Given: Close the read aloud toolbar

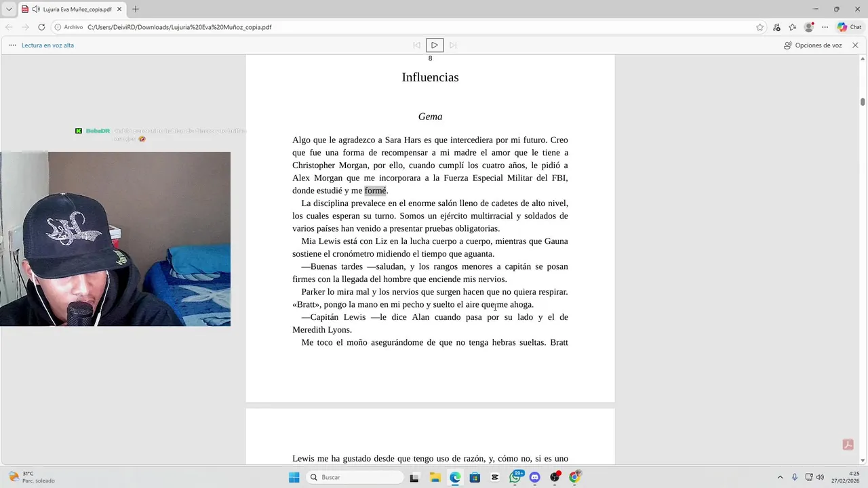Looking at the screenshot, I should click(x=855, y=45).
